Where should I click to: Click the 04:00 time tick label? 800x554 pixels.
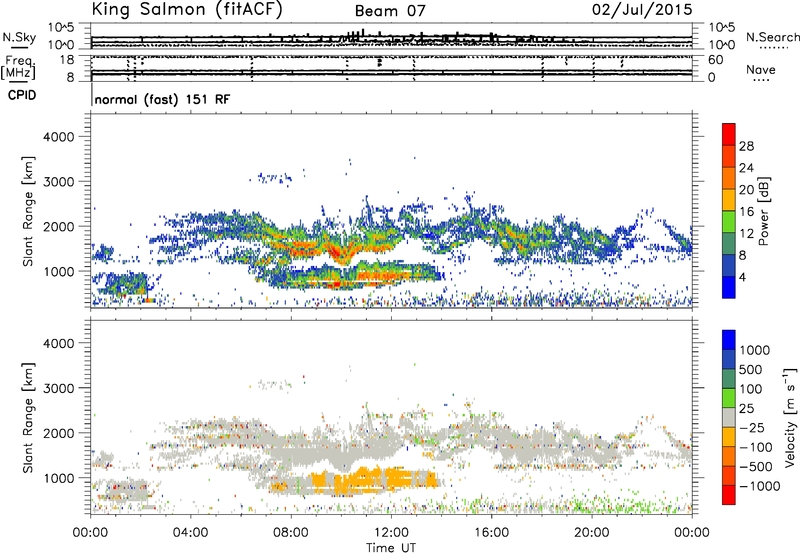191,533
